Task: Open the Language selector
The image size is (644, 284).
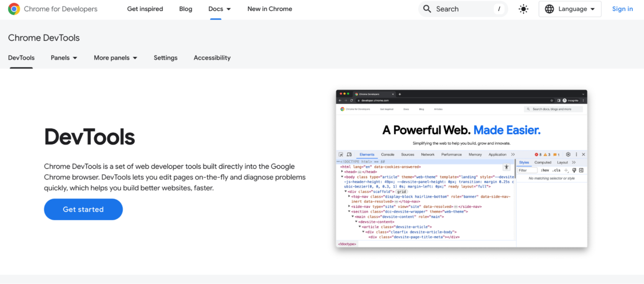Action: click(x=570, y=9)
